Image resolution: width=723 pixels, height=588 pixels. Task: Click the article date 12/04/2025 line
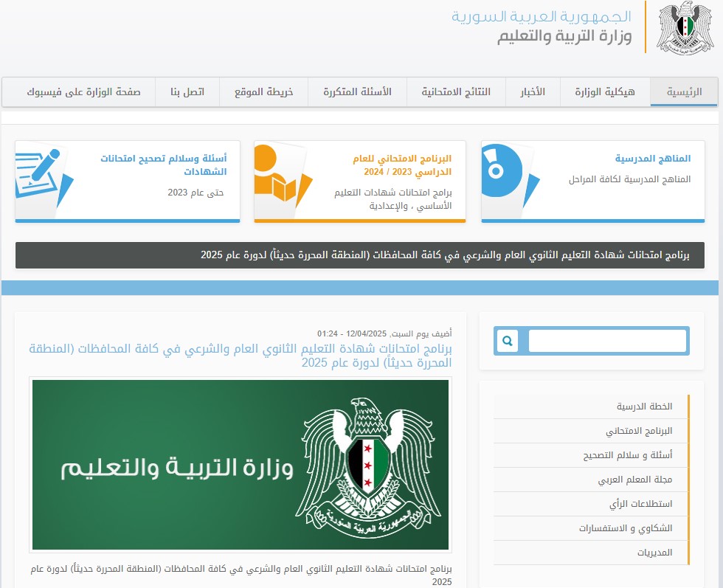click(384, 333)
